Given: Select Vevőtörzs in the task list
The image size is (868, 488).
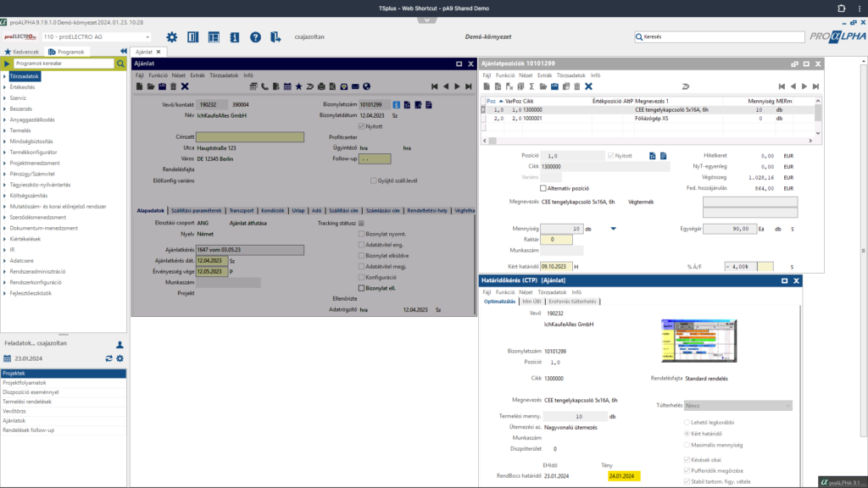Looking at the screenshot, I should pyautogui.click(x=15, y=411).
